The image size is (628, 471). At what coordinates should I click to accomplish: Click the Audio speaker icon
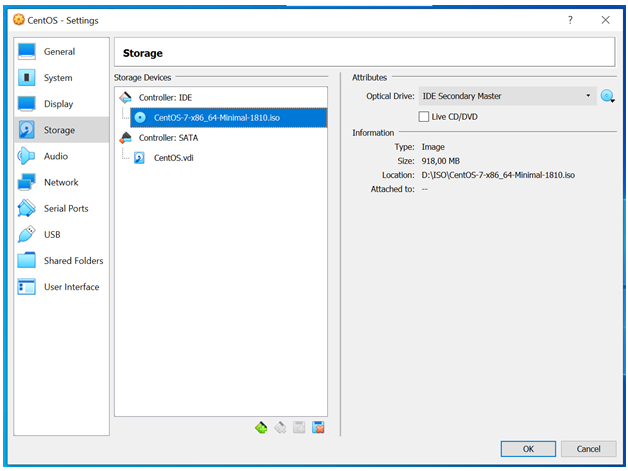pos(26,156)
